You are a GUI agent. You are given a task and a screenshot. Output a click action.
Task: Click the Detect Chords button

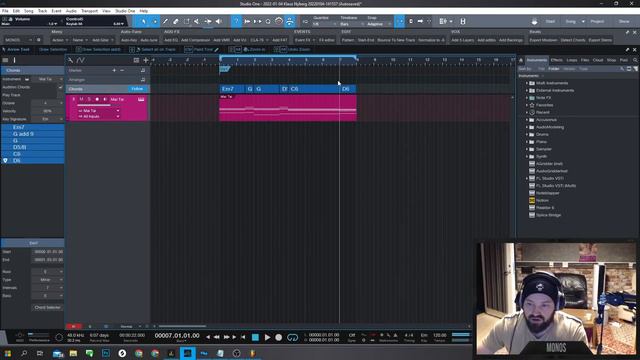(573, 40)
